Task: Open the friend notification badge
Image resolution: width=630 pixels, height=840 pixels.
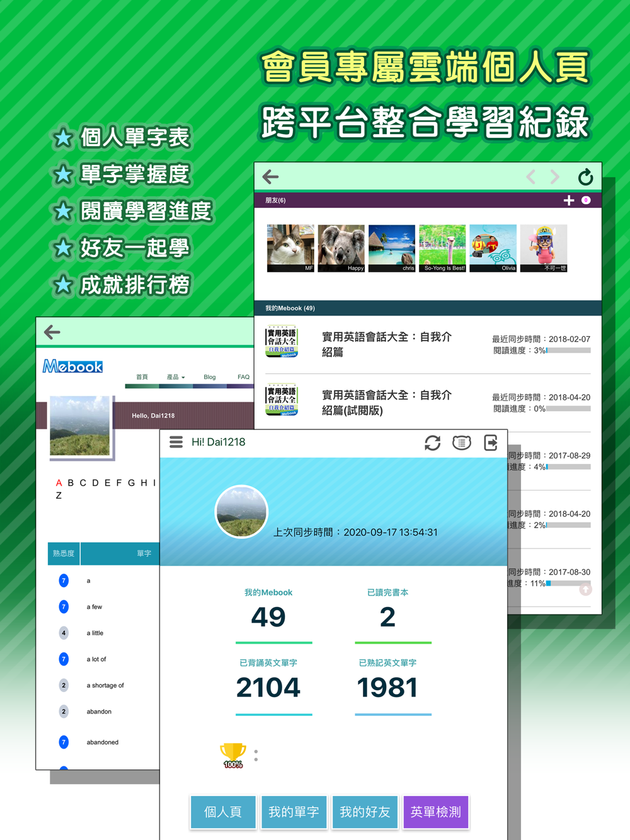Action: pyautogui.click(x=586, y=200)
